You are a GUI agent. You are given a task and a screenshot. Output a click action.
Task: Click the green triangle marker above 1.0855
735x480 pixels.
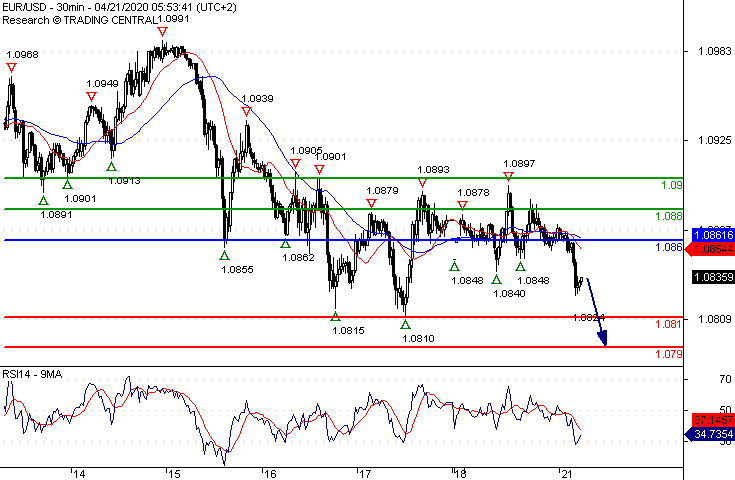(x=225, y=255)
